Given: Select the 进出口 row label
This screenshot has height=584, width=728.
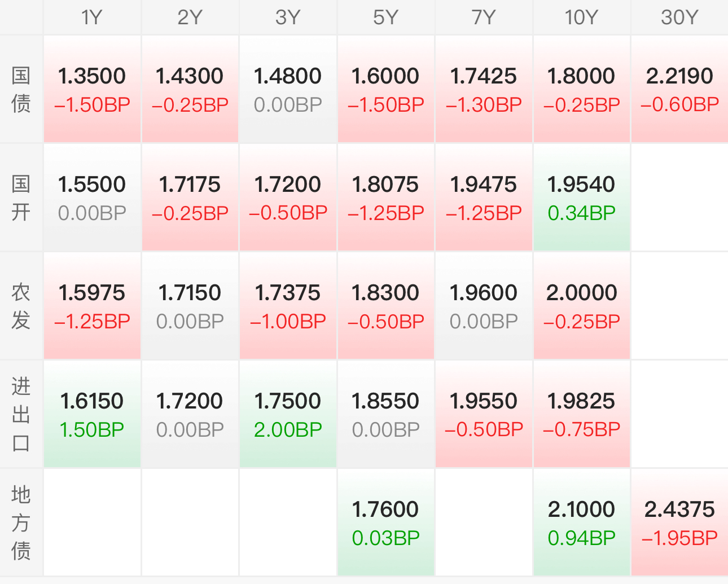Looking at the screenshot, I should point(21,414).
